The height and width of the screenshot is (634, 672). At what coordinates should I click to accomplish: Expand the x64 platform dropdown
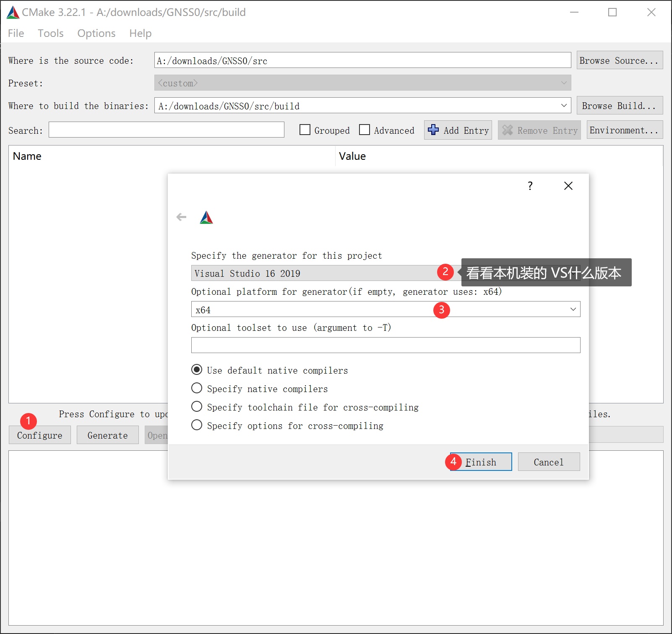click(x=573, y=309)
